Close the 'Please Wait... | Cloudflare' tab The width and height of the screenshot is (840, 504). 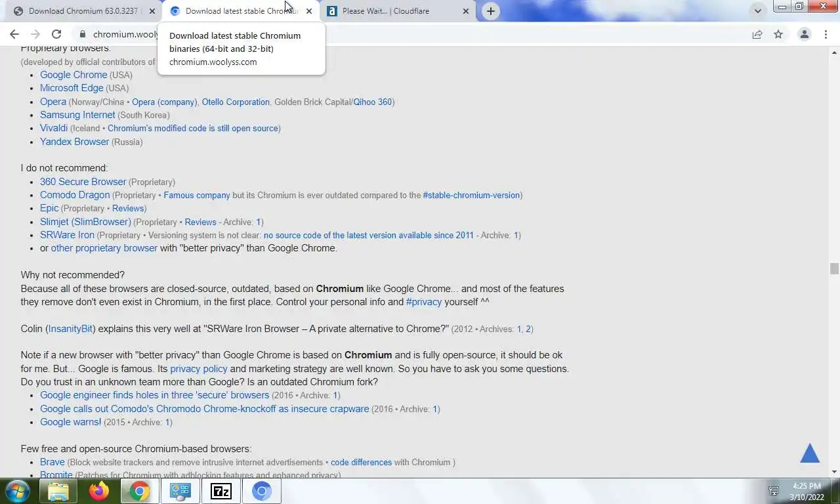click(x=466, y=11)
